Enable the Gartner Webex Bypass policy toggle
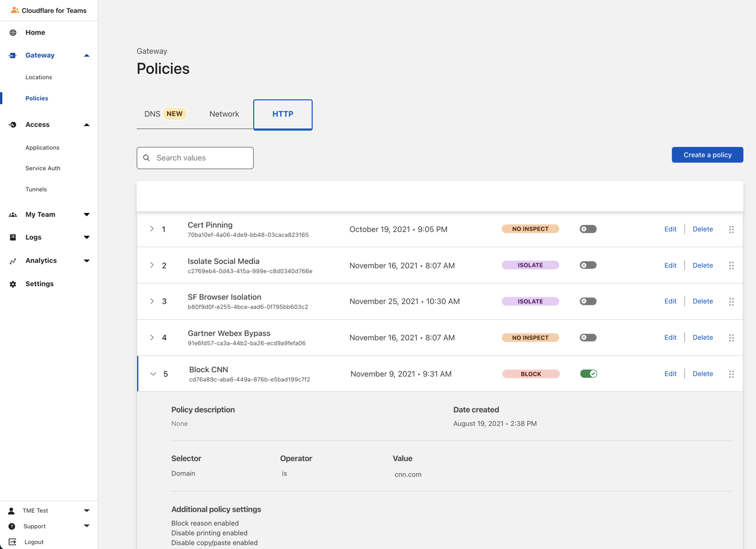The width and height of the screenshot is (756, 549). 588,338
